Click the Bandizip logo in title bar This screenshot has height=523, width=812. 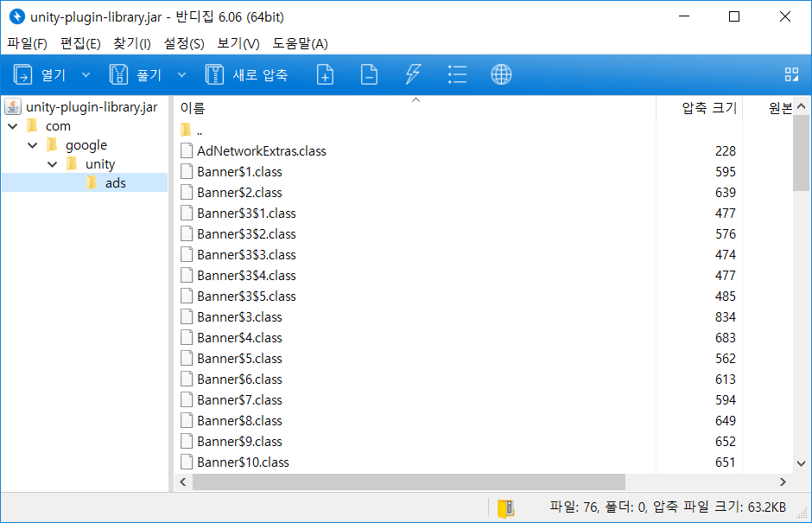pos(17,16)
